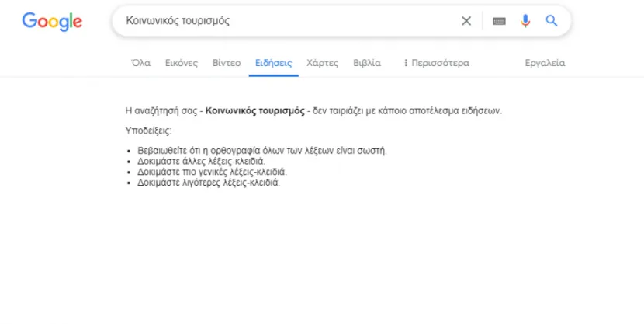Click the bold Κοινωνικός τουρισμός text in message
Viewport: 644px width, 324px height.
point(255,111)
